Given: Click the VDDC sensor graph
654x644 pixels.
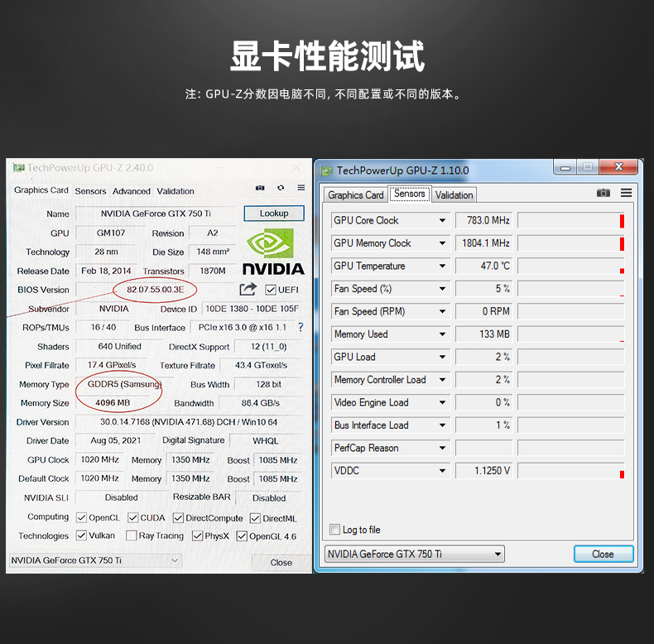Looking at the screenshot, I should click(571, 471).
